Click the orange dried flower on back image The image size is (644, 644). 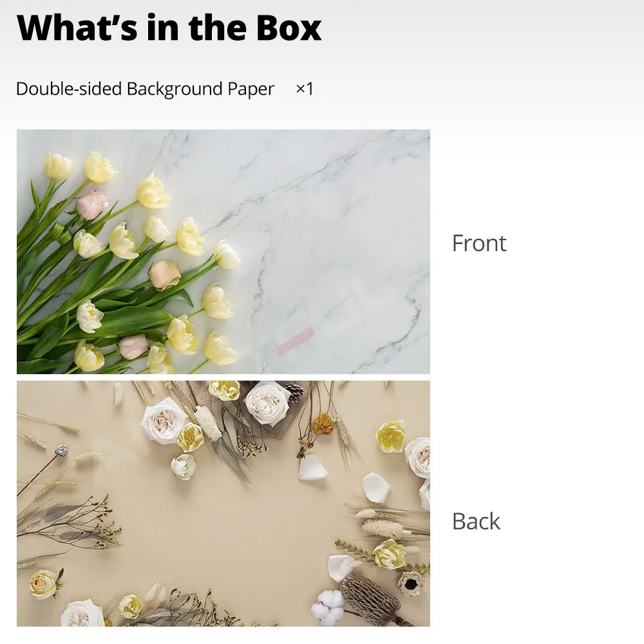pyautogui.click(x=323, y=424)
